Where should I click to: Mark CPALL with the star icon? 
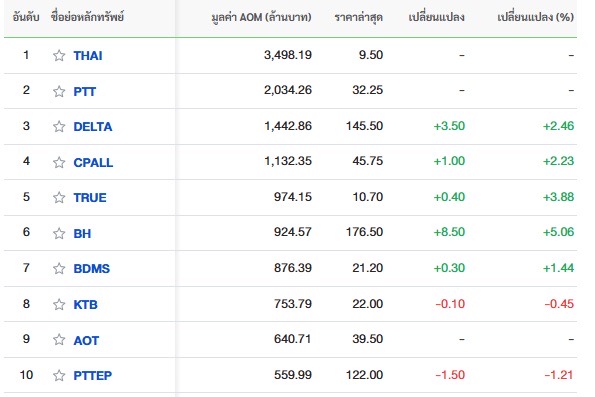(x=59, y=162)
